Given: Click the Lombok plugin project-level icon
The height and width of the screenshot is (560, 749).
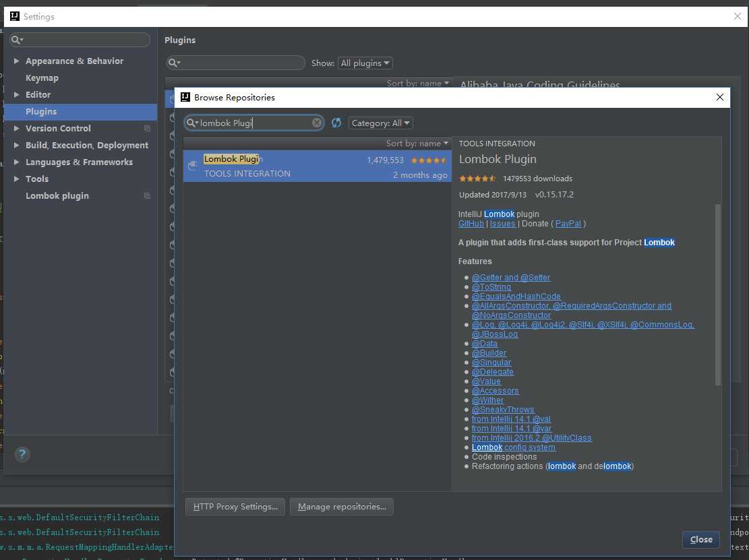Looking at the screenshot, I should click(147, 195).
